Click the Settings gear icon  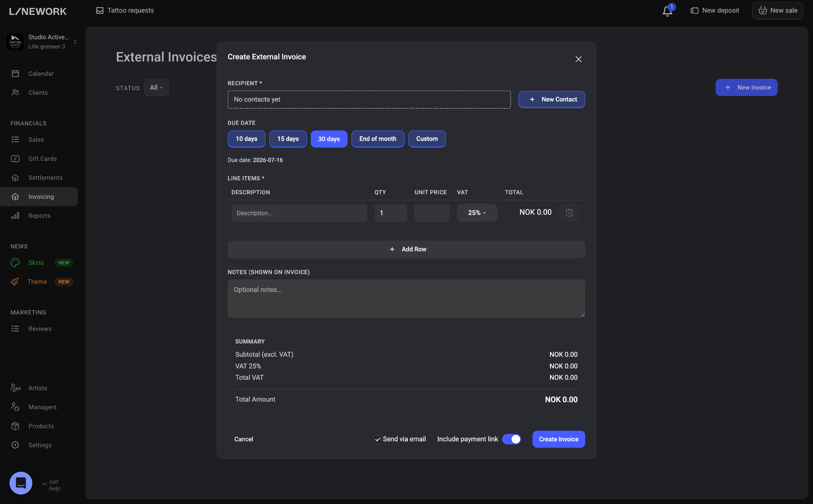point(15,445)
